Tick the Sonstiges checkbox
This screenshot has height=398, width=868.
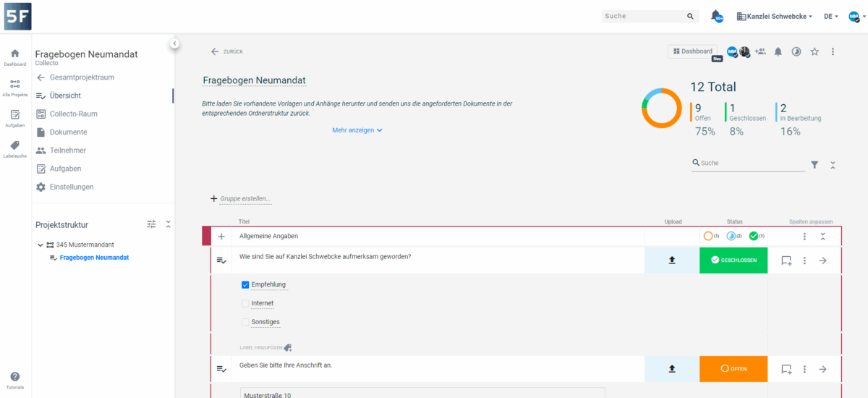pos(245,322)
